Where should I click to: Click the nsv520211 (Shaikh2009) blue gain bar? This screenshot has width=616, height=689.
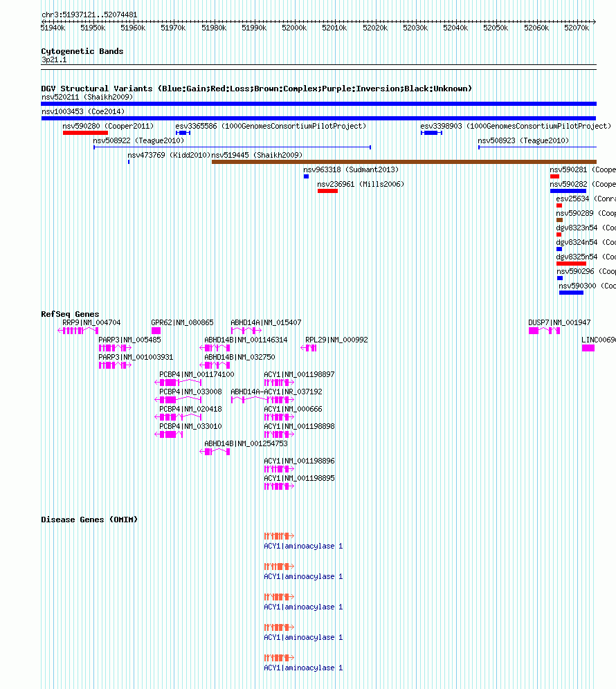[x=318, y=104]
